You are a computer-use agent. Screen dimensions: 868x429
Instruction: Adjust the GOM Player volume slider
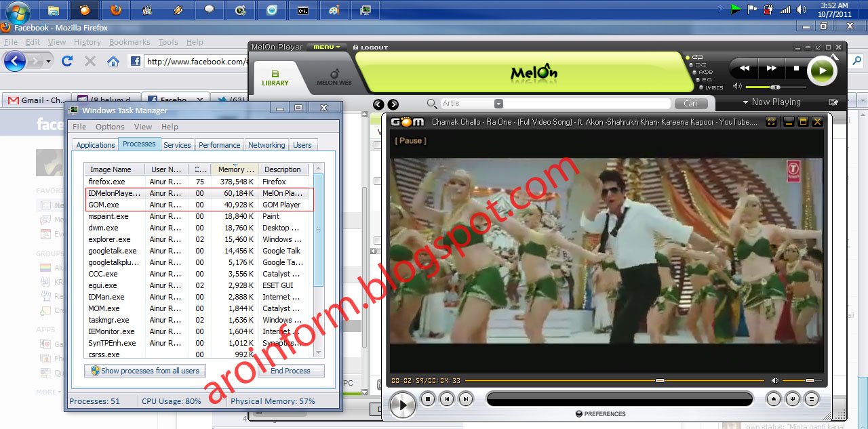[x=802, y=380]
